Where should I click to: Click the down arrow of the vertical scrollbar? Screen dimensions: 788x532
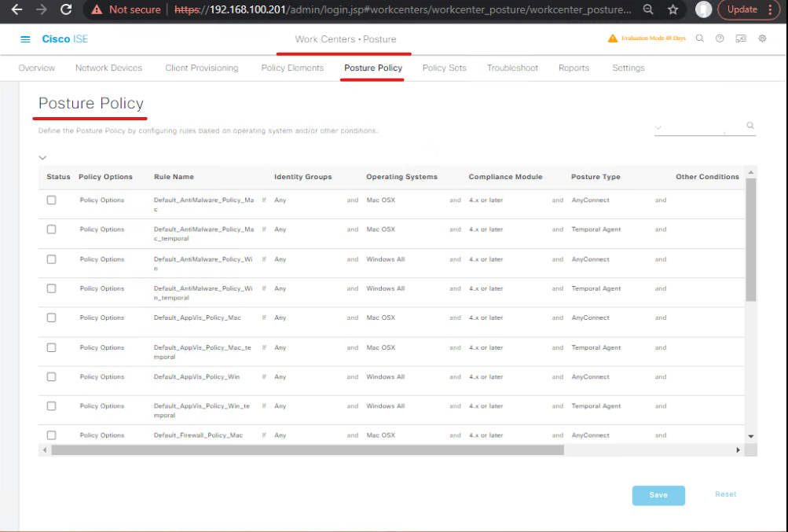coord(751,436)
